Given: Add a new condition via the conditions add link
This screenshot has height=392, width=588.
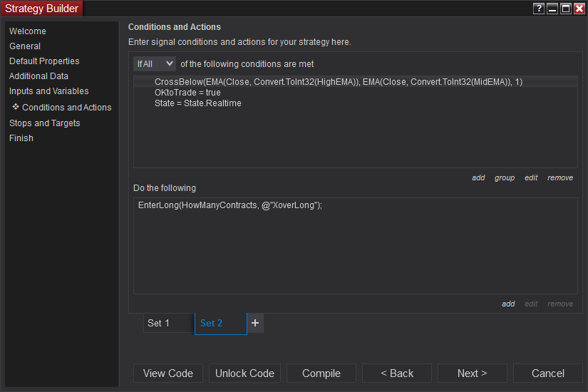Looking at the screenshot, I should tap(478, 178).
